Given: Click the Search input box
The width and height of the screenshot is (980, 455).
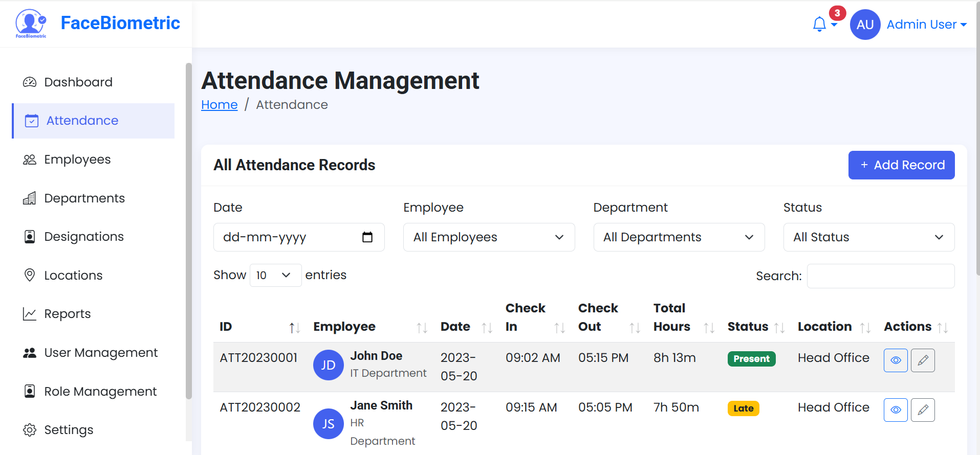Looking at the screenshot, I should click(881, 276).
